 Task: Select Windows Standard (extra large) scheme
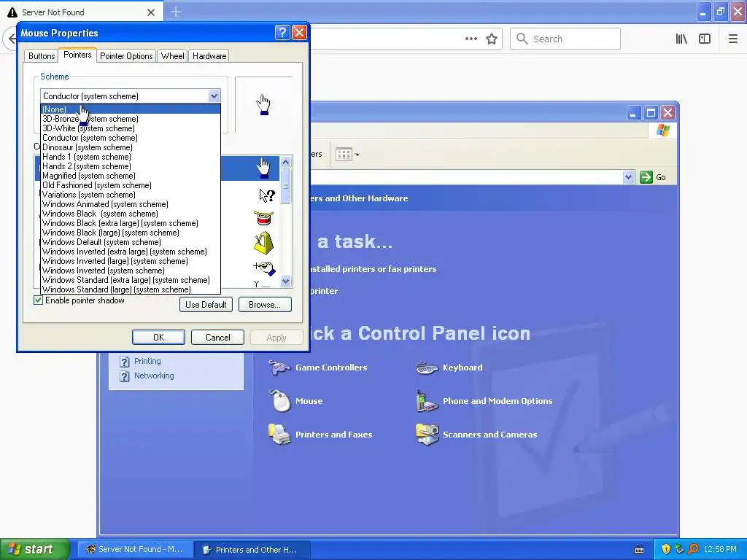pos(130,280)
